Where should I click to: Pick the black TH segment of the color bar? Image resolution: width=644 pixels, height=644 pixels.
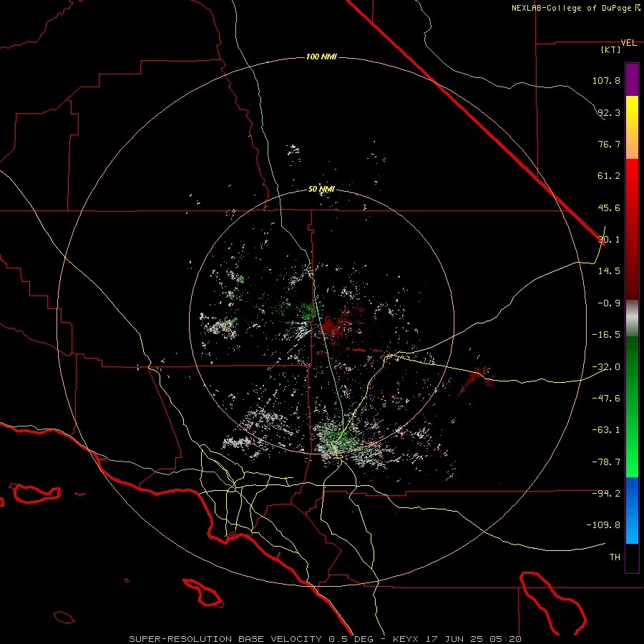(x=632, y=558)
